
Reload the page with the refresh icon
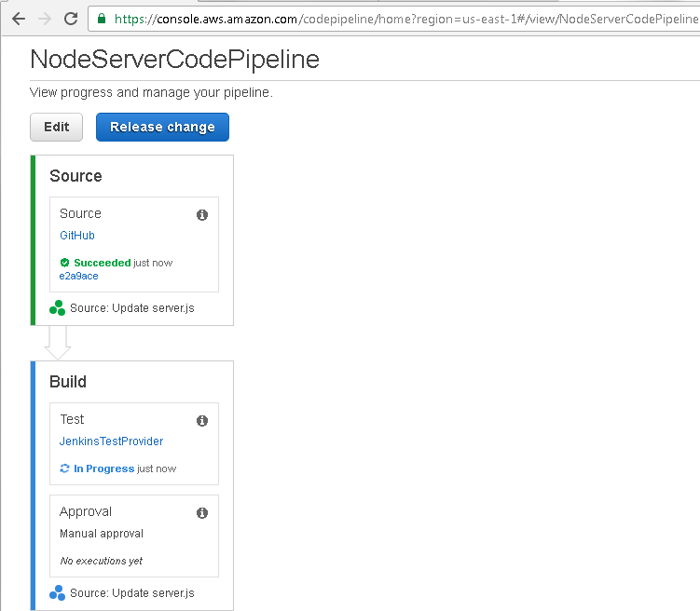click(71, 19)
